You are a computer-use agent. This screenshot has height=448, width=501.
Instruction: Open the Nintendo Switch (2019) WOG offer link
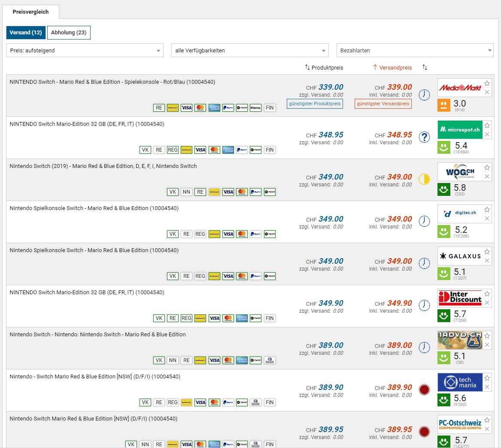(x=103, y=166)
